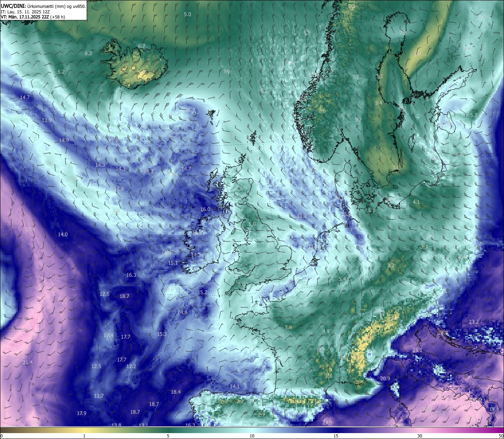Click the map value 15.7
The image size is (504, 439).
tap(202, 292)
